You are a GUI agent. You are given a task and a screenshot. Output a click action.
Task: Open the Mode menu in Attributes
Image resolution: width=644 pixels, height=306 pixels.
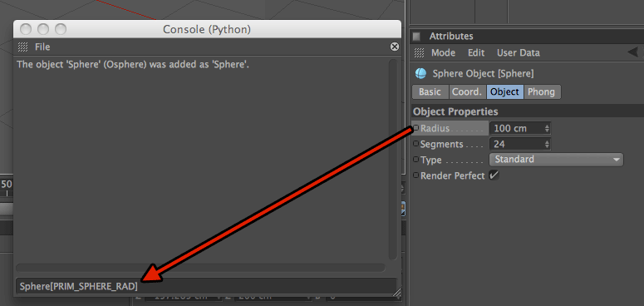tap(443, 52)
